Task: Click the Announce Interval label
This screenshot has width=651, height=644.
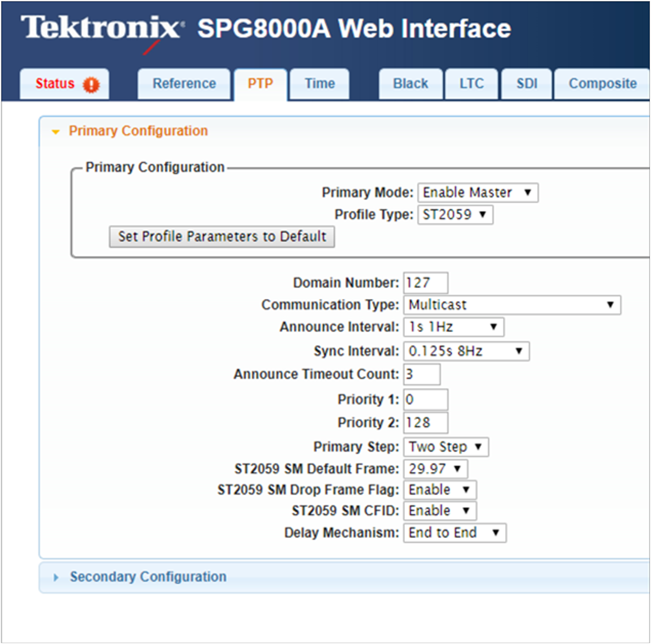Action: (339, 327)
